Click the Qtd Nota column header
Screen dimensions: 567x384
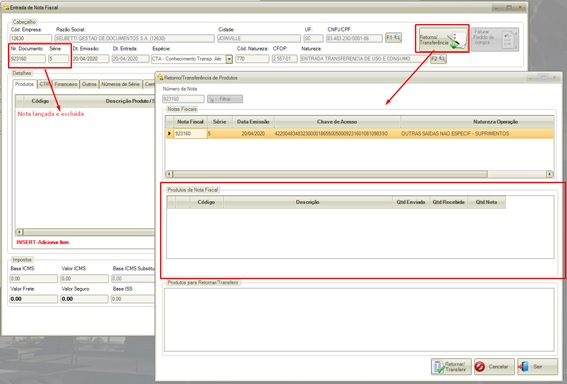[486, 202]
